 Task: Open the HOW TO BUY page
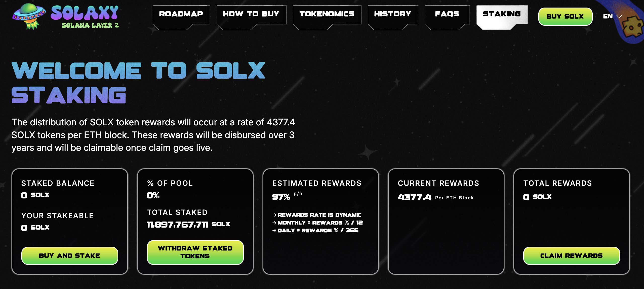tap(251, 14)
